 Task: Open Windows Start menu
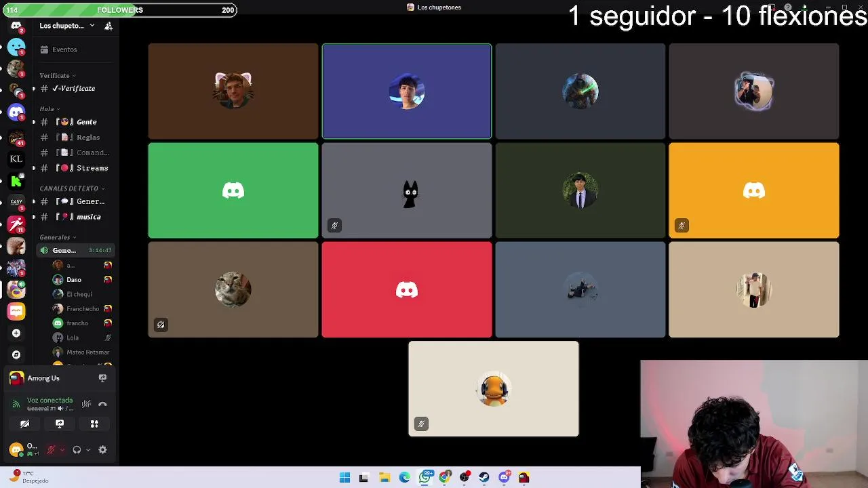coord(344,478)
